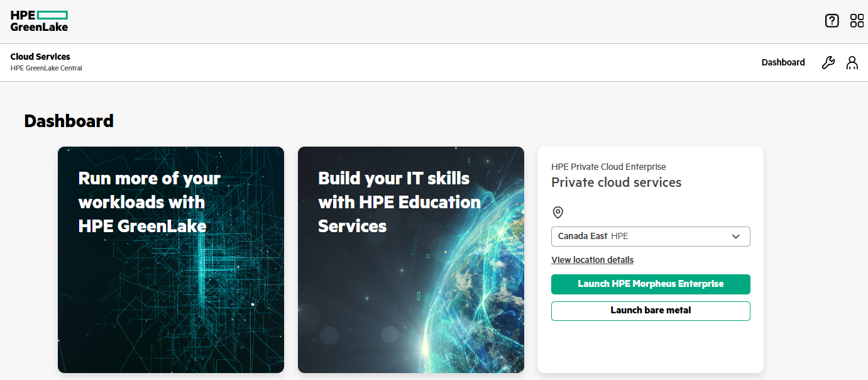Click the Dashboard page heading
This screenshot has width=868, height=380.
point(69,121)
